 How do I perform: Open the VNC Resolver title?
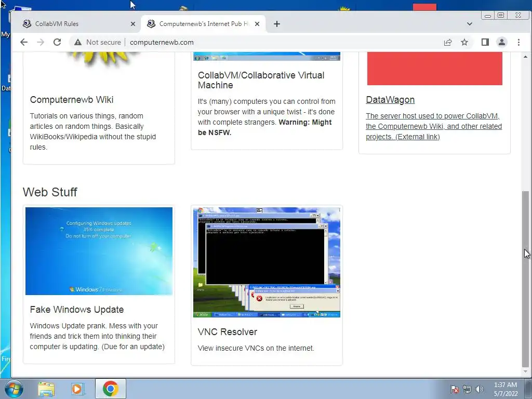click(228, 332)
